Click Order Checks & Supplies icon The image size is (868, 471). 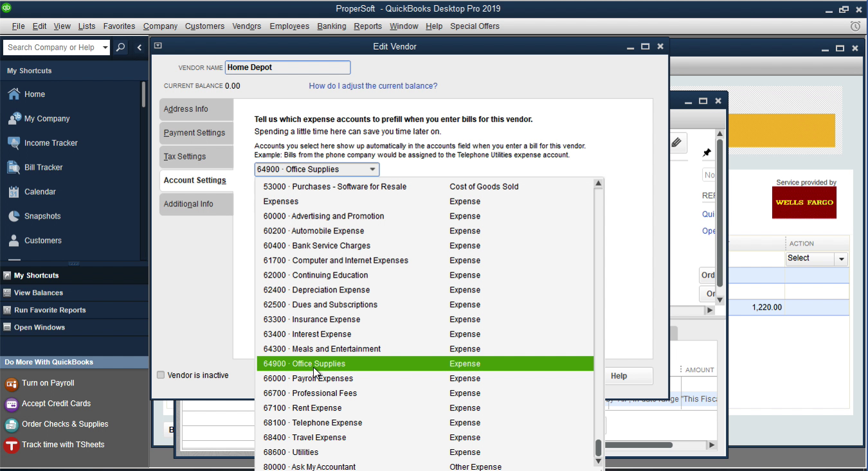click(x=11, y=425)
